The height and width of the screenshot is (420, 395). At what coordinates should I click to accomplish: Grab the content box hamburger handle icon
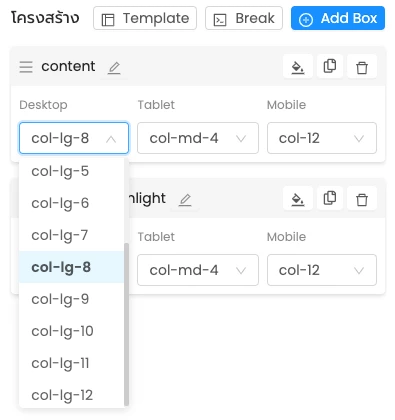(x=26, y=67)
